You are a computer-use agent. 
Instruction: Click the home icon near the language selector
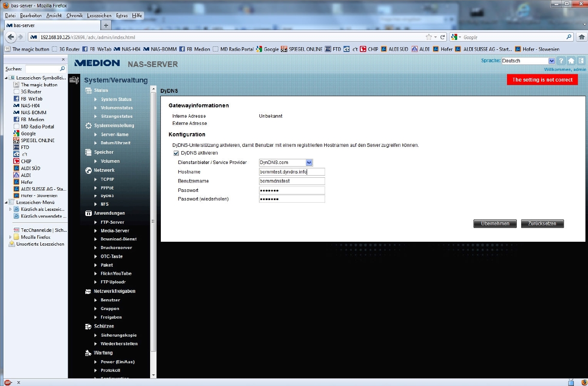(x=571, y=61)
